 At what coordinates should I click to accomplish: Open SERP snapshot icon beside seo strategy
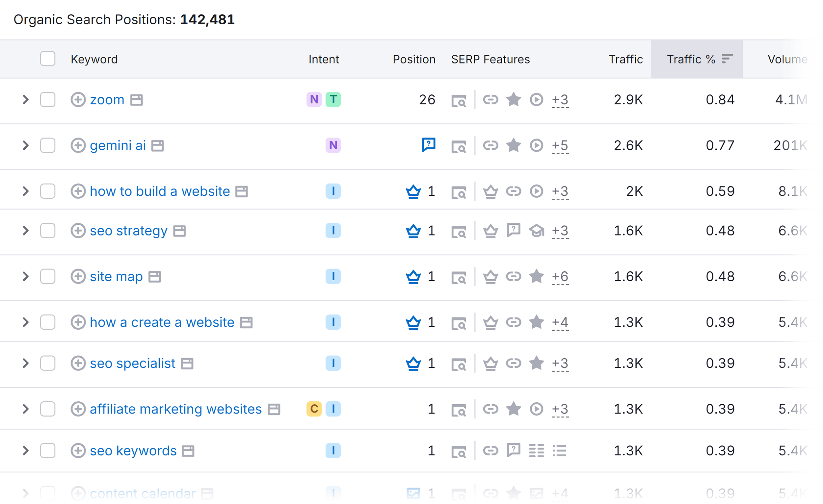179,231
